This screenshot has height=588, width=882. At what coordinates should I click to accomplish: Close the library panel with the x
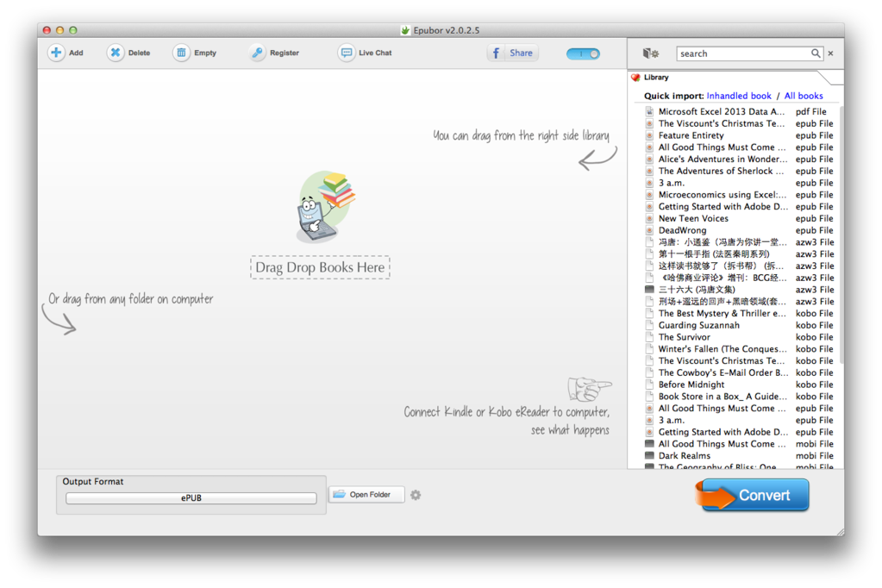(831, 53)
